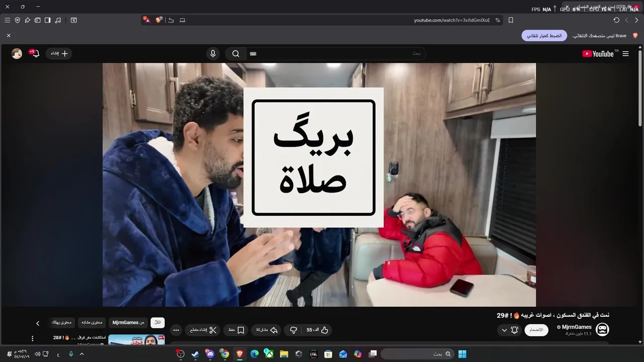644x362 pixels.
Task: Open Chrome from the taskbar
Action: click(225, 354)
